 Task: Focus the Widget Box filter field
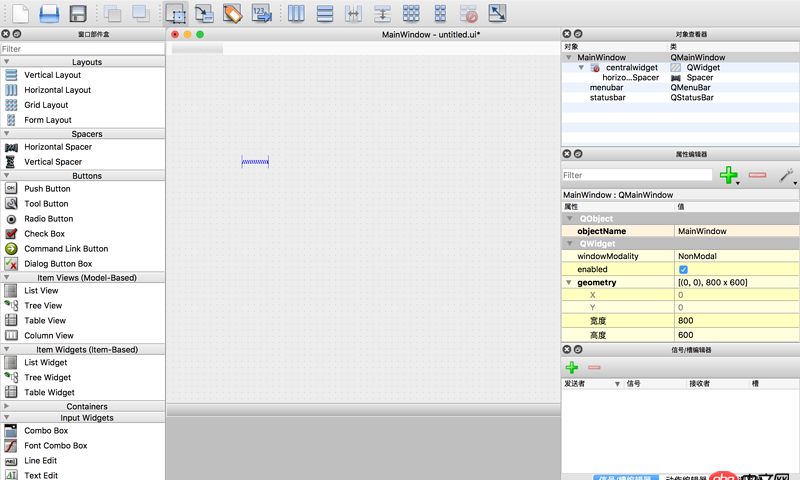tap(82, 49)
